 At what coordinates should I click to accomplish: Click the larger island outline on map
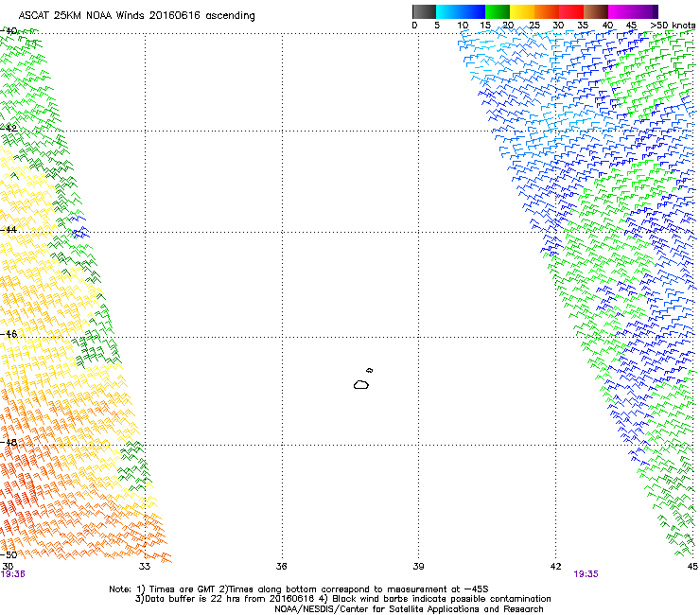(x=361, y=384)
